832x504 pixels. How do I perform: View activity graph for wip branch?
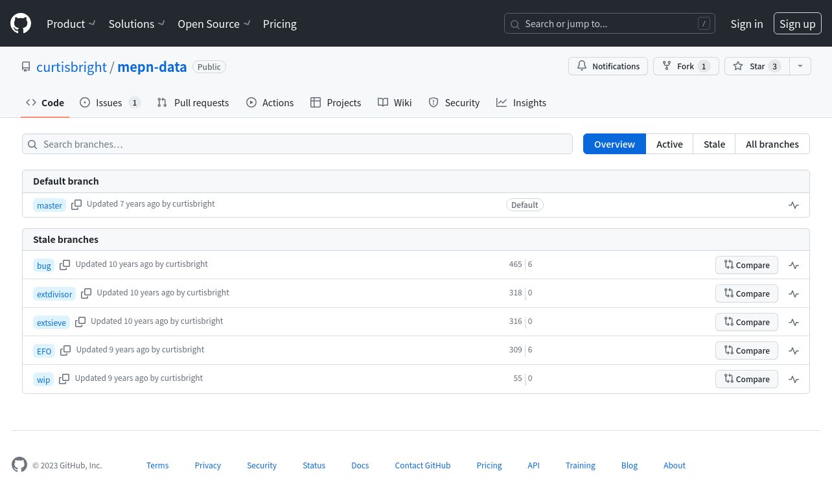(x=794, y=379)
